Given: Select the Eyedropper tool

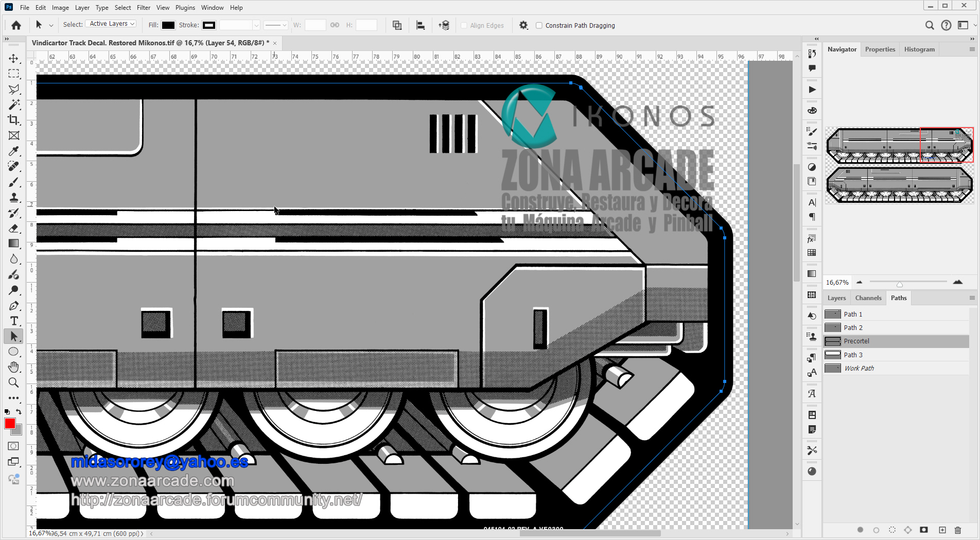Looking at the screenshot, I should coord(14,151).
